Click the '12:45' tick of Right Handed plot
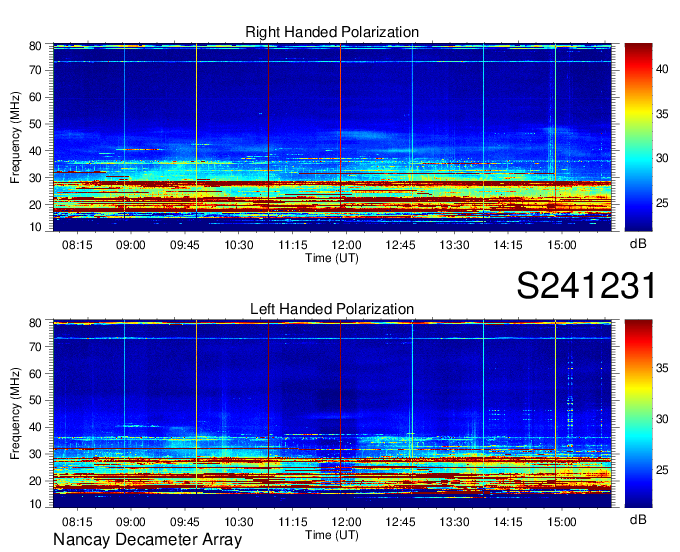Image resolution: width=680 pixels, height=552 pixels. [400, 245]
